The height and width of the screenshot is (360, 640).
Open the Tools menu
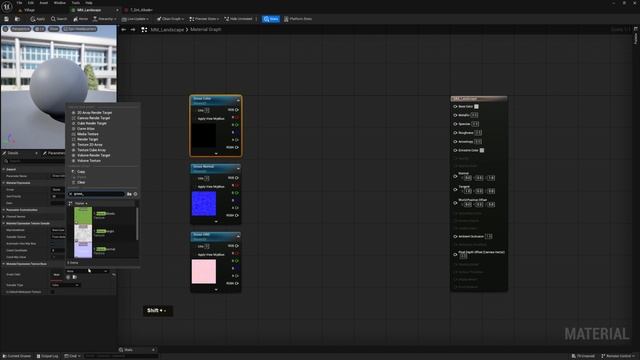click(76, 3)
